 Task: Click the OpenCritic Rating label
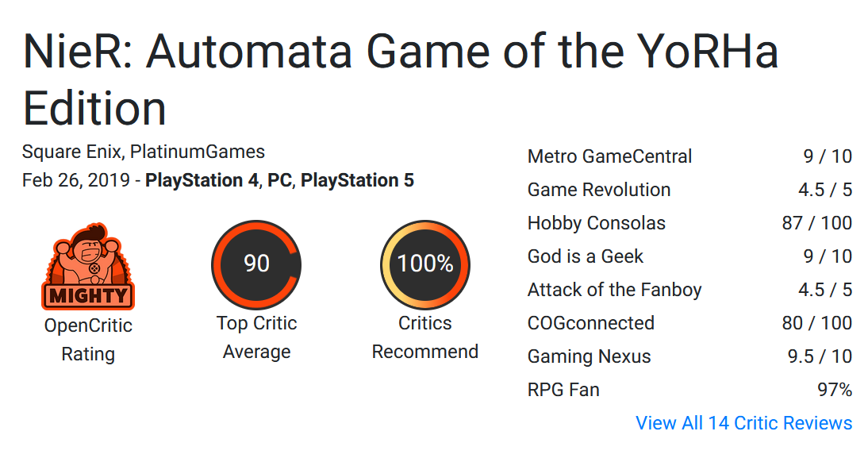[x=88, y=340]
